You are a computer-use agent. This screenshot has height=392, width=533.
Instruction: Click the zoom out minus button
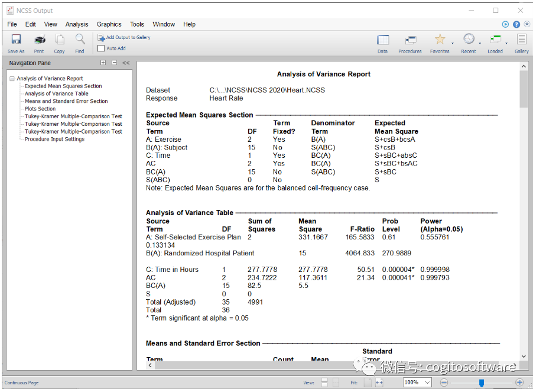point(444,383)
